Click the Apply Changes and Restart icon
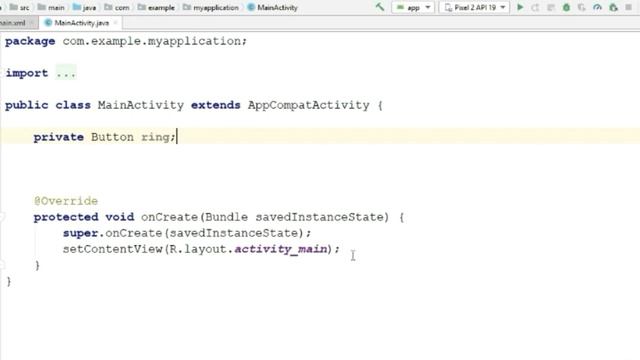Screen dimensions: 640x360 (x=535, y=7)
